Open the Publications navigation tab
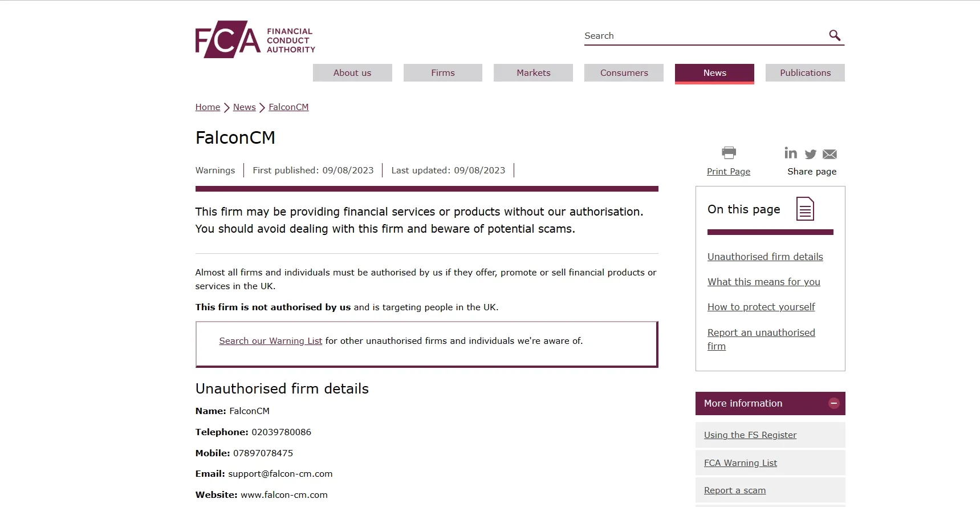980x507 pixels. [x=805, y=73]
